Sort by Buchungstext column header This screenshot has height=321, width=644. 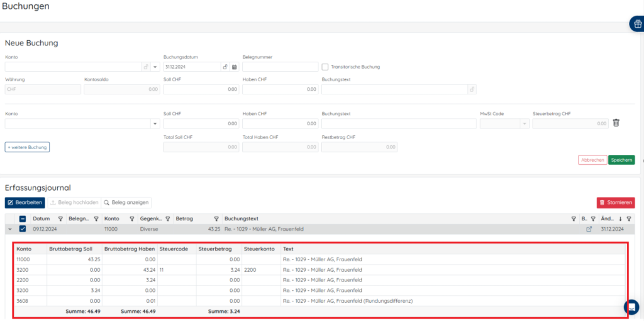(x=241, y=218)
